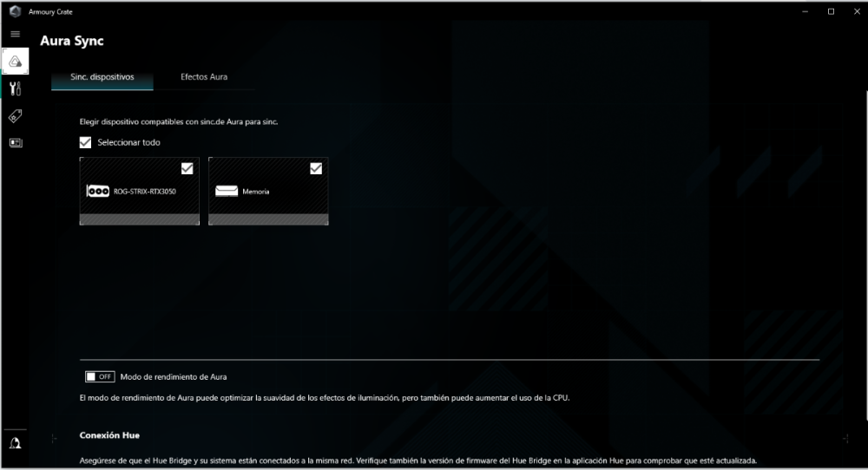868x470 pixels.
Task: Maximize the Armoury Crate window
Action: pyautogui.click(x=831, y=11)
